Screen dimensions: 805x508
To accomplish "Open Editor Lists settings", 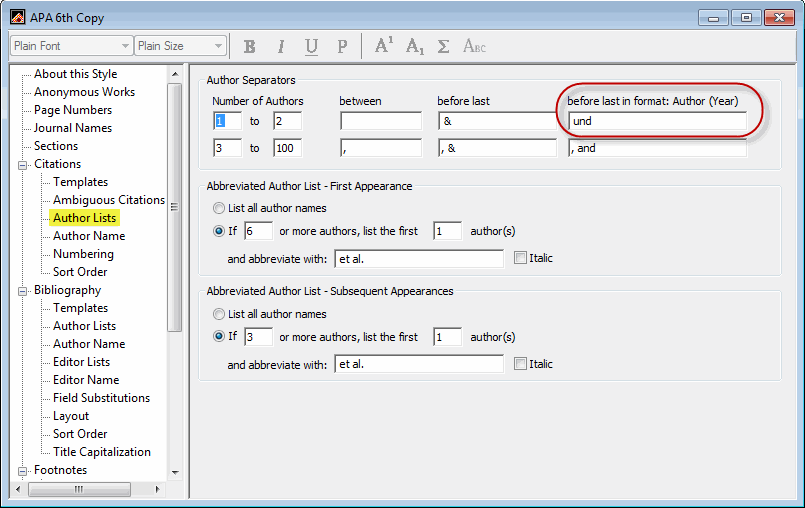I will coord(82,362).
